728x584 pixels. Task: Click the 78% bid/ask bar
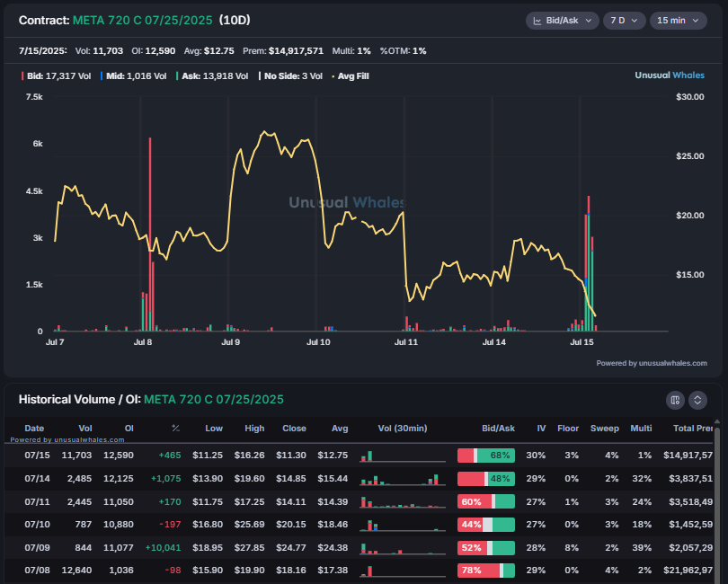[486, 571]
